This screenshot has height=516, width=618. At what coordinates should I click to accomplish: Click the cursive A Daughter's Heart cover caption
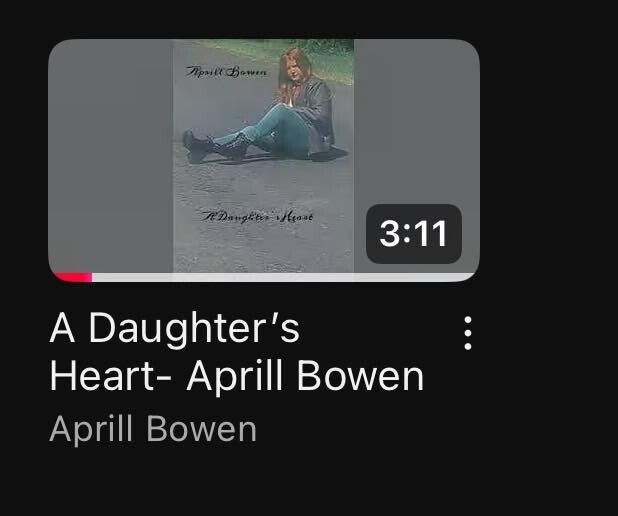tap(258, 216)
